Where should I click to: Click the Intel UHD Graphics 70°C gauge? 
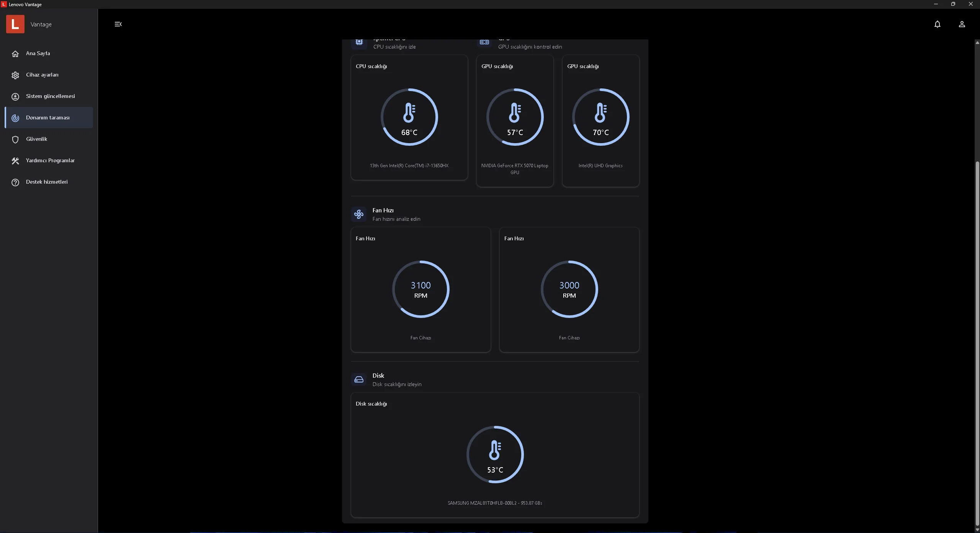(x=600, y=117)
